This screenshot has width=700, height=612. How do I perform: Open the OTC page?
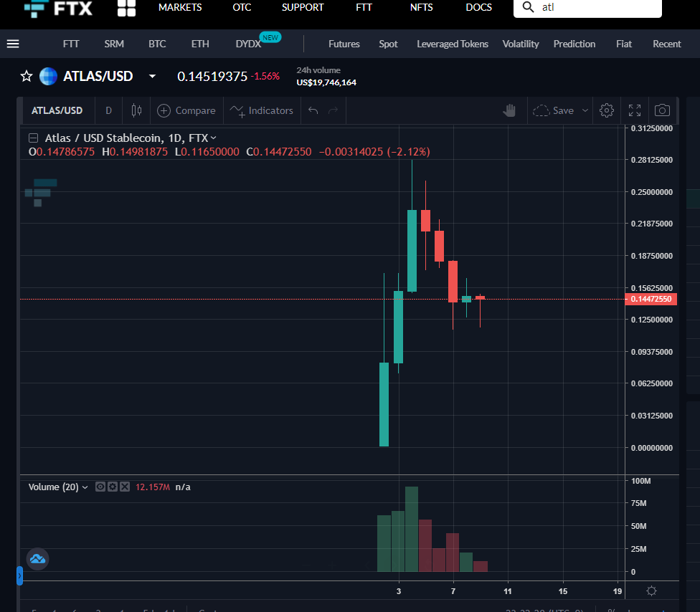[242, 8]
